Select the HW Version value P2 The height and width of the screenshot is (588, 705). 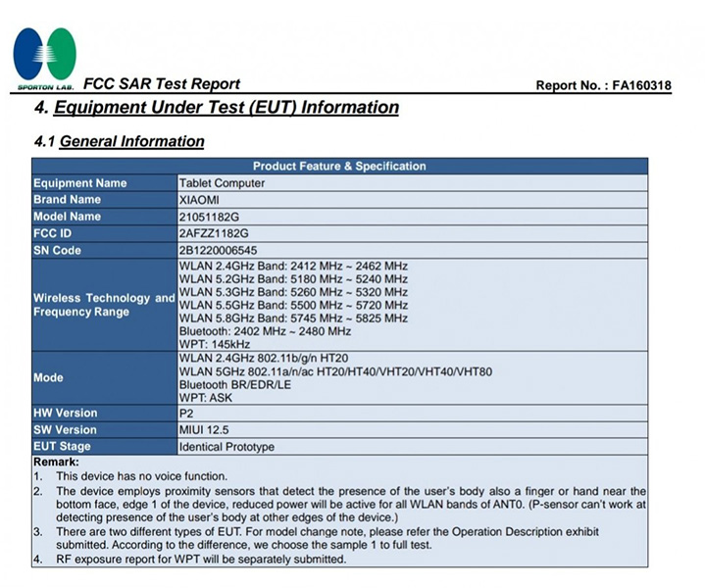[186, 414]
